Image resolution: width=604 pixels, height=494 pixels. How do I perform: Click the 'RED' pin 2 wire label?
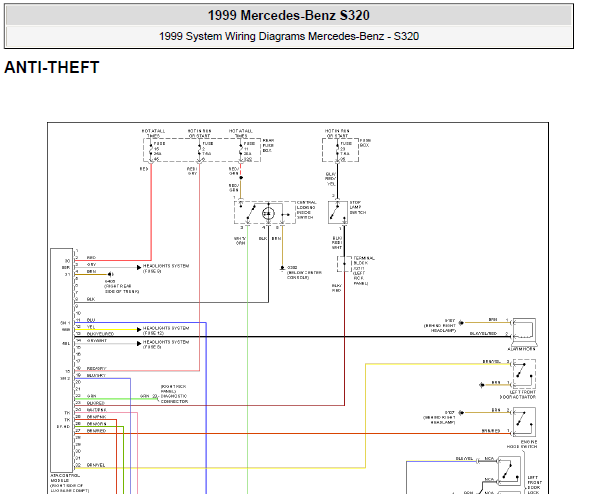(91, 258)
